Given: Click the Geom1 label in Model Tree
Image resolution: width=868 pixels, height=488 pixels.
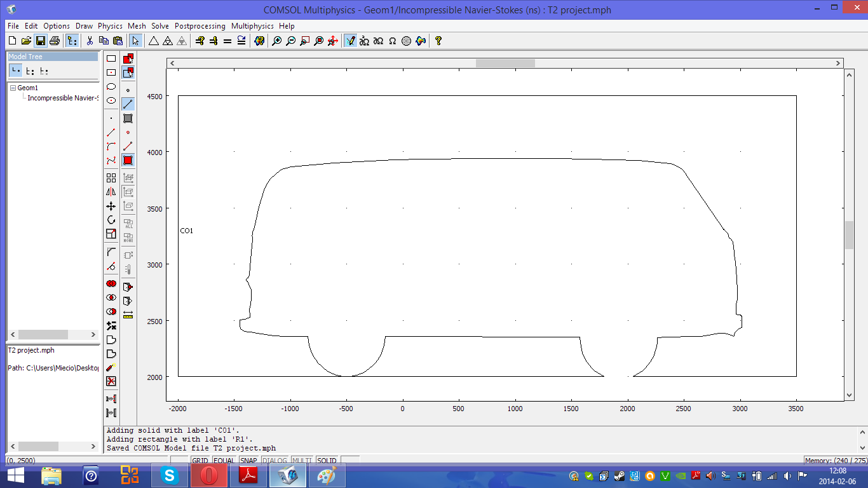Looking at the screenshot, I should [x=27, y=88].
